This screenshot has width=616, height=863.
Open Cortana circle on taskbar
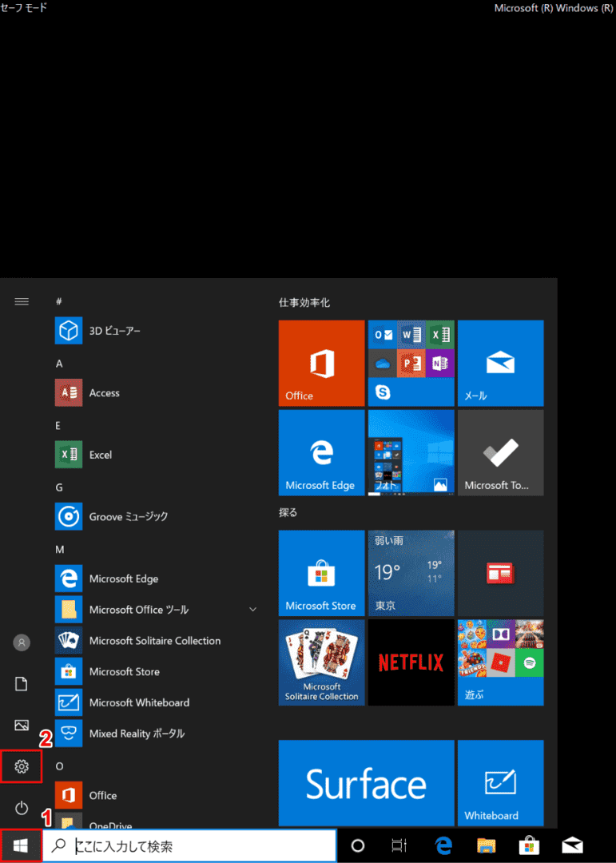coord(358,845)
